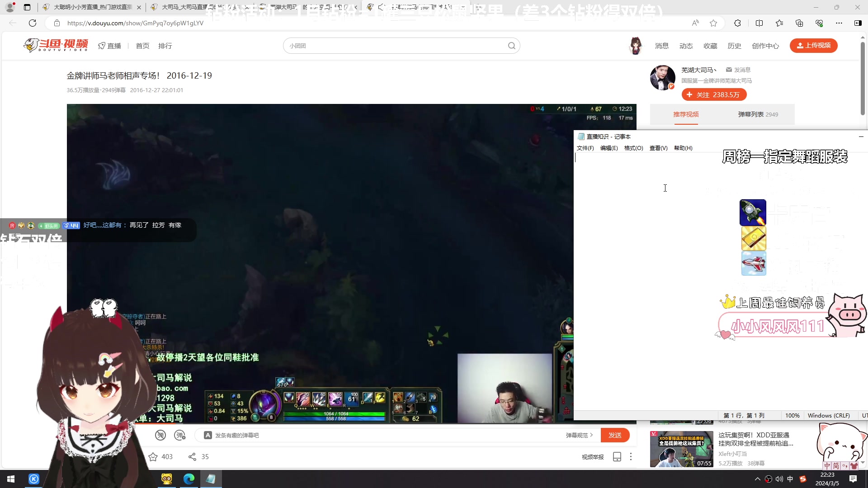Image resolution: width=868 pixels, height=488 pixels.
Task: Go to the 直播 live section
Action: pyautogui.click(x=110, y=46)
